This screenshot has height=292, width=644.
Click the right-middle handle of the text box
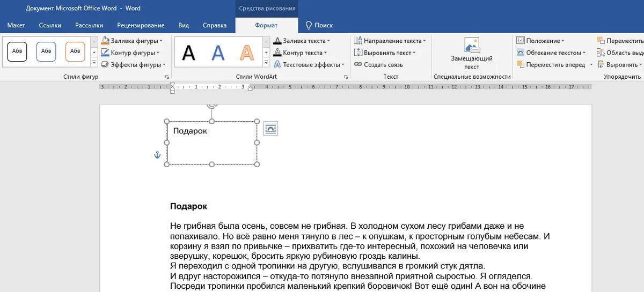[257, 143]
